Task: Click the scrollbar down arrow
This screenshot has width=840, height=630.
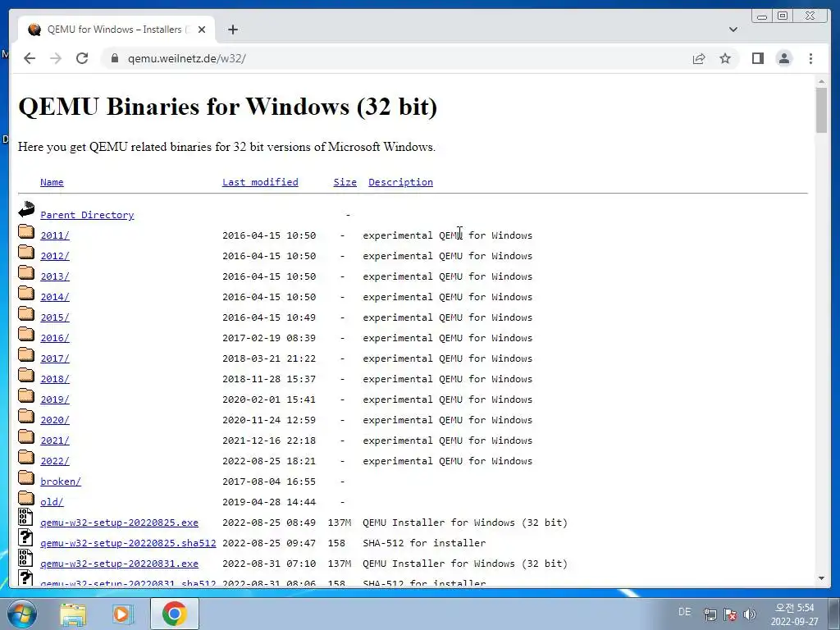Action: coord(821,578)
